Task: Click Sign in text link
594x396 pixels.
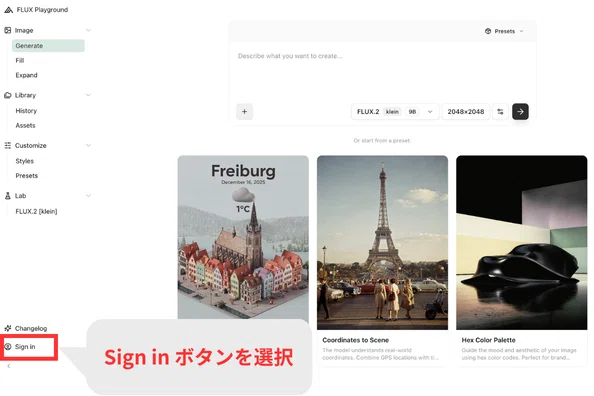Action: (25, 346)
